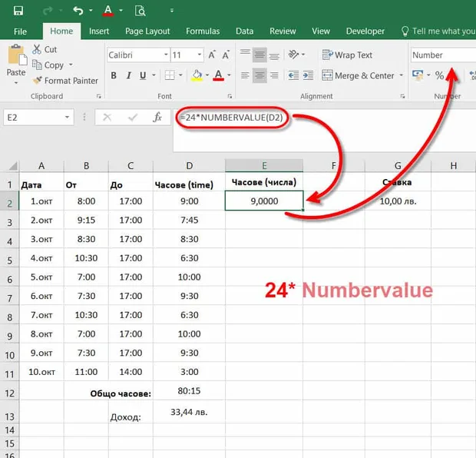The image size is (476, 458).
Task: Click the Increase Font Size icon
Action: click(212, 55)
